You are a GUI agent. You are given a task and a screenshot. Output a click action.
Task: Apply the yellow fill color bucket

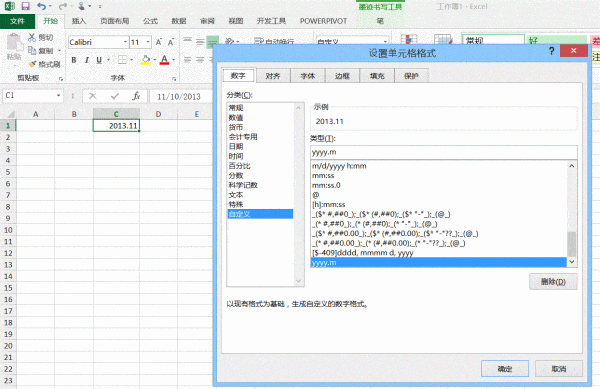[146, 60]
